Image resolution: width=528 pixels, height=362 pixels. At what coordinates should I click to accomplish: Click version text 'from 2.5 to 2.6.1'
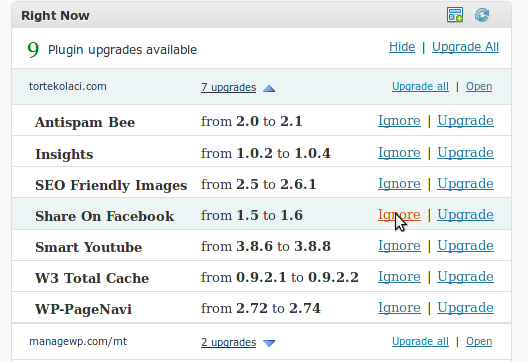(x=259, y=185)
